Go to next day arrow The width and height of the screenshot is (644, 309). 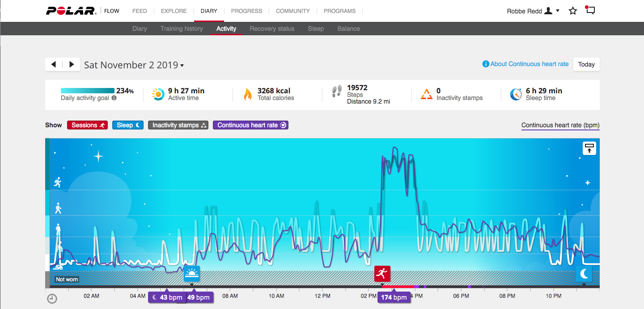pyautogui.click(x=72, y=64)
